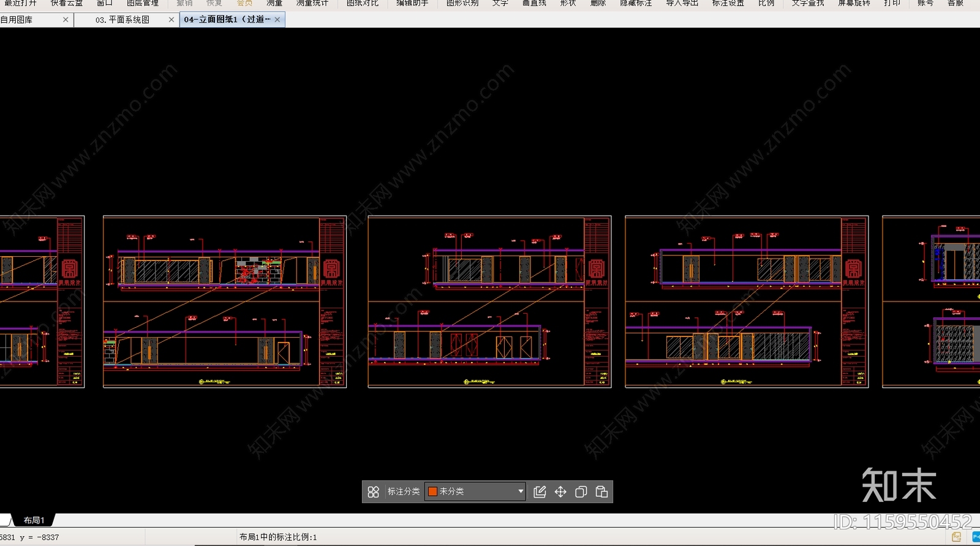
Task: Select the 布局1 layout tab
Action: pyautogui.click(x=34, y=520)
